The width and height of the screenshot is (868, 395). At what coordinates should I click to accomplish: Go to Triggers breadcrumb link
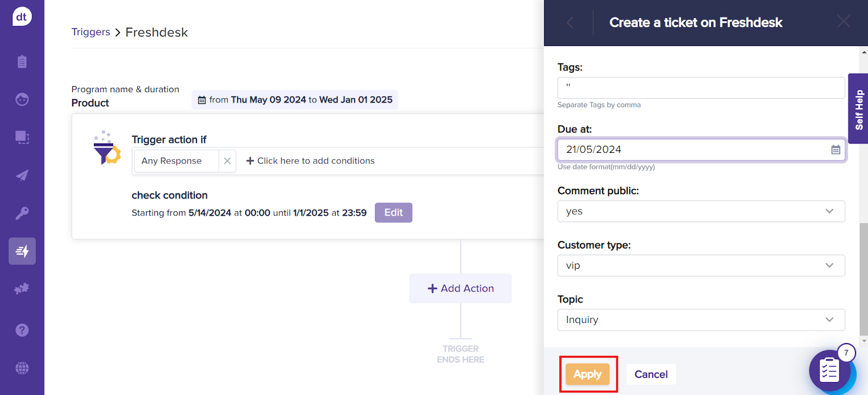tap(91, 32)
